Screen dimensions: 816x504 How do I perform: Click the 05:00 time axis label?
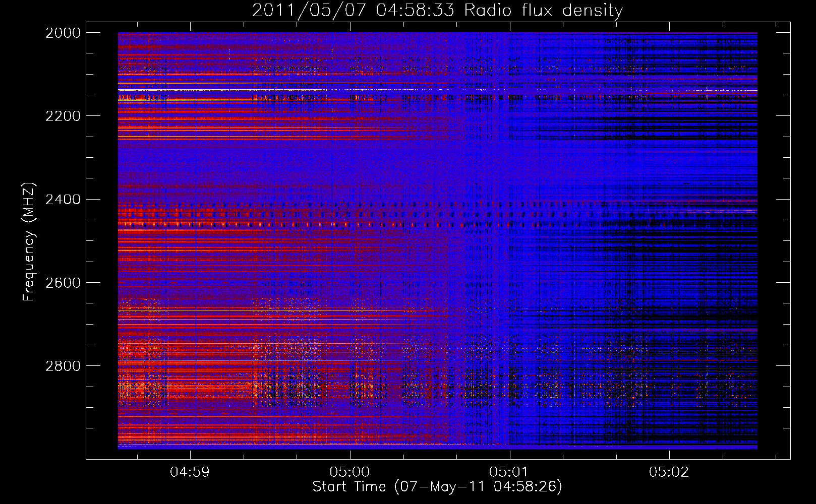(x=349, y=472)
